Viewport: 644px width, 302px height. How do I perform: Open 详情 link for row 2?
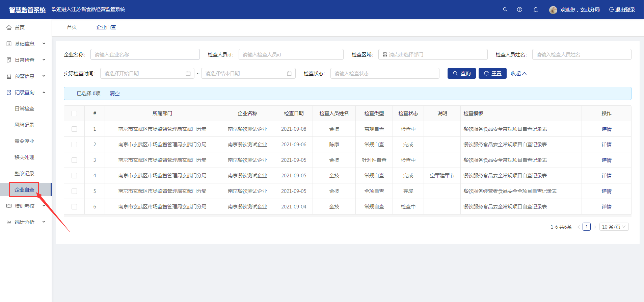[x=606, y=145]
